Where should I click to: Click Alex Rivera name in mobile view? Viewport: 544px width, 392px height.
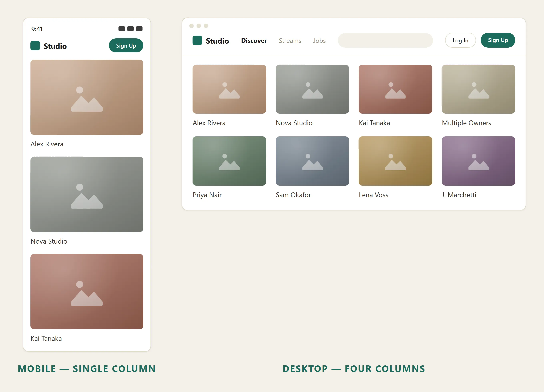click(x=47, y=144)
